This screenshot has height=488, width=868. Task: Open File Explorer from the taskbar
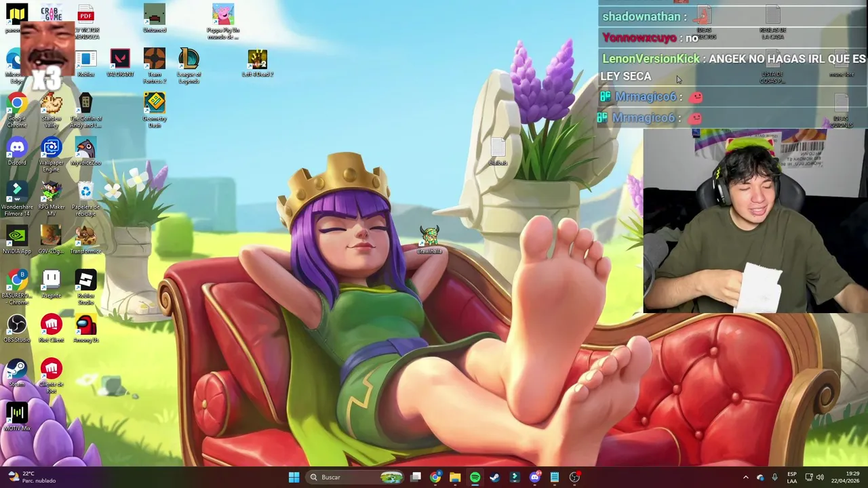click(x=455, y=477)
